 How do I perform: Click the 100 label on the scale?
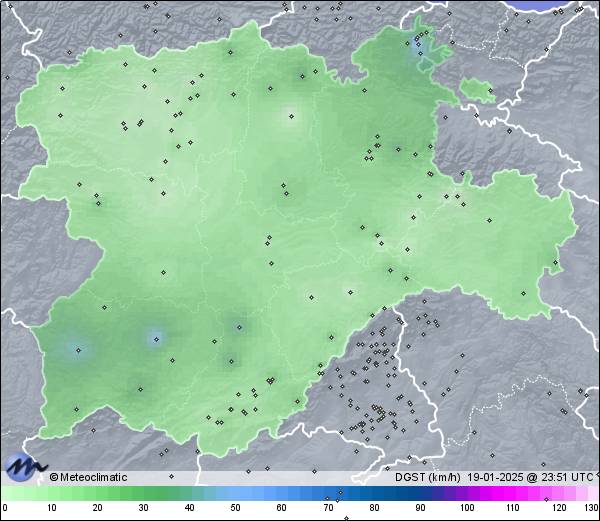tap(467, 508)
